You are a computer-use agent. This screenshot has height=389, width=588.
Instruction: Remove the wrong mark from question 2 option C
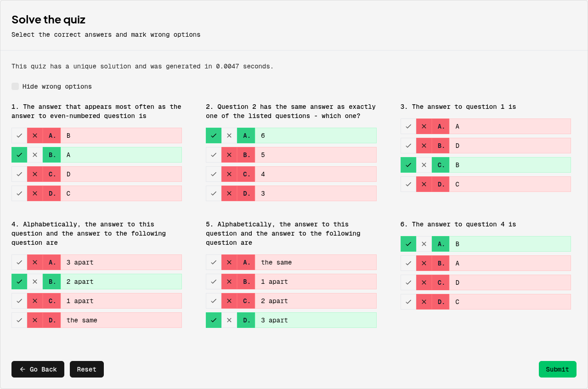[x=229, y=174]
